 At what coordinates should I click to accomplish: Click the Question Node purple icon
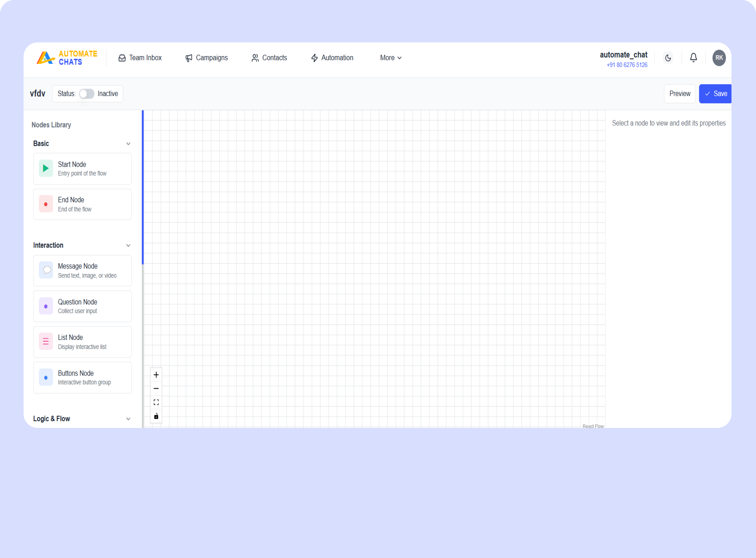pos(46,306)
